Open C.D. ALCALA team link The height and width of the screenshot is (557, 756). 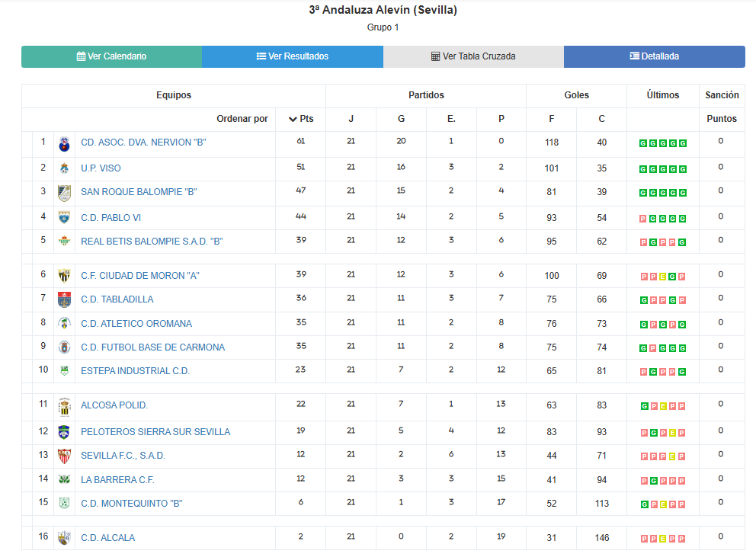coord(108,538)
